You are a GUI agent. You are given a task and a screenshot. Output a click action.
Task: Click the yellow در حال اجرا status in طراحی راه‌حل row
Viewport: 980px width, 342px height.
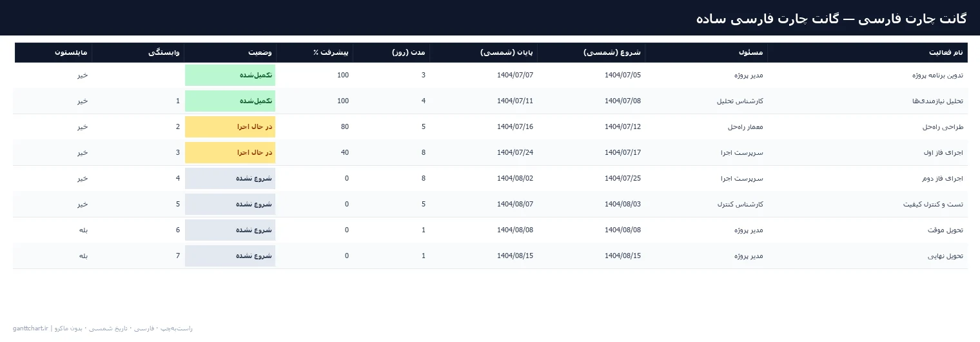(x=230, y=127)
